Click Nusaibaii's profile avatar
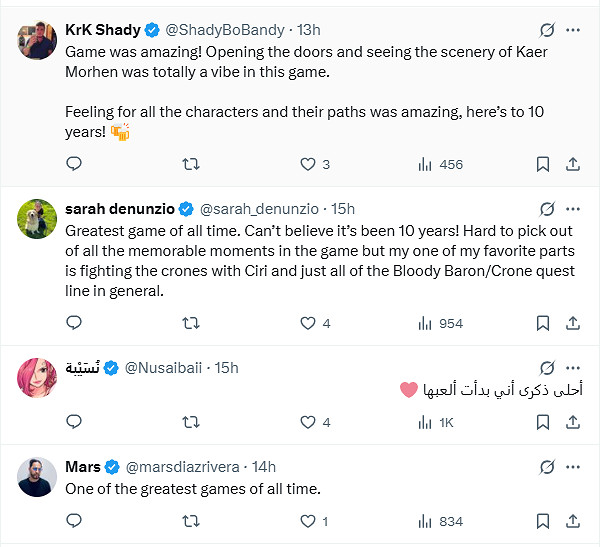 (37, 377)
